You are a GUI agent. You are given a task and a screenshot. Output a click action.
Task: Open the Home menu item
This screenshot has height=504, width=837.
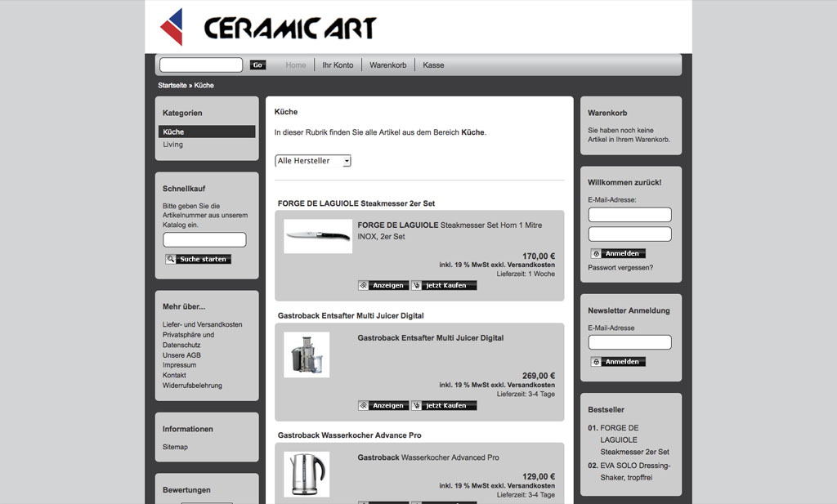(296, 65)
